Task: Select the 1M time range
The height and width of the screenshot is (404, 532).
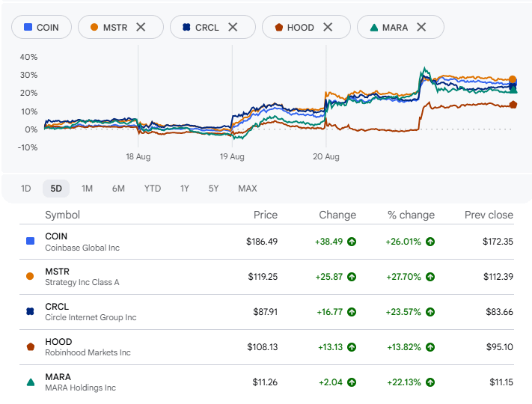Action: coord(87,189)
